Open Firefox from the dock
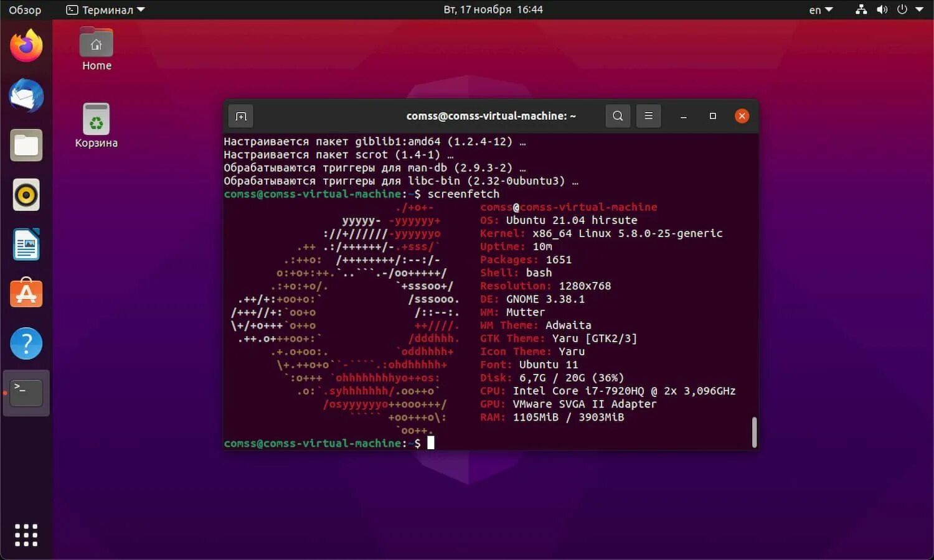Screen dimensions: 934x560 [26, 46]
